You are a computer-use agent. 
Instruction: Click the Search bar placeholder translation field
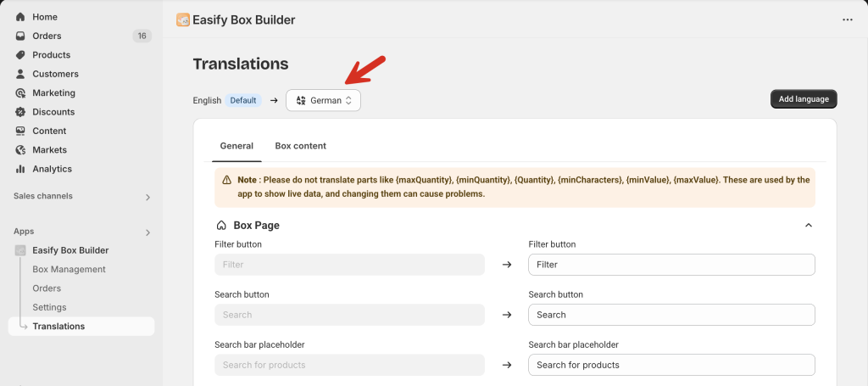tap(671, 365)
